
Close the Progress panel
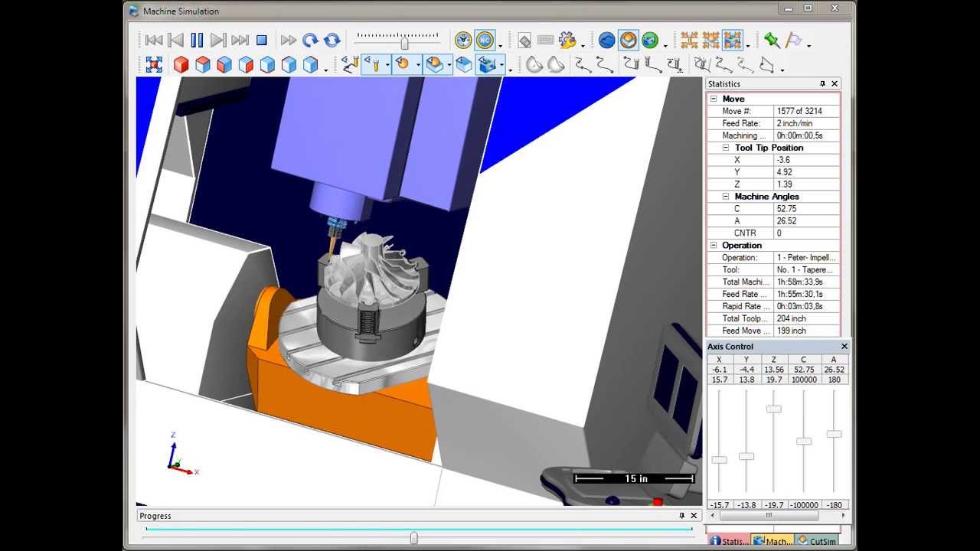pyautogui.click(x=694, y=516)
